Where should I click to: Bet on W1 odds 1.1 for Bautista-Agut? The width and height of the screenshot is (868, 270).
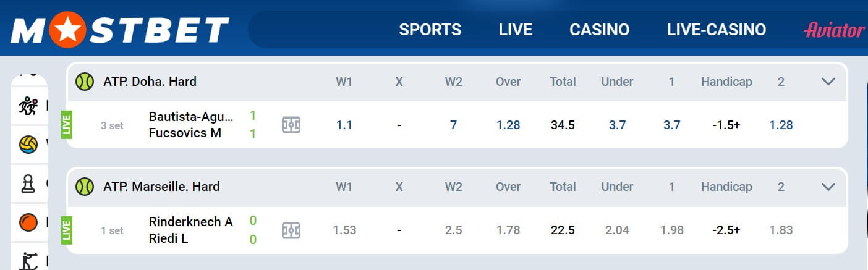(344, 125)
